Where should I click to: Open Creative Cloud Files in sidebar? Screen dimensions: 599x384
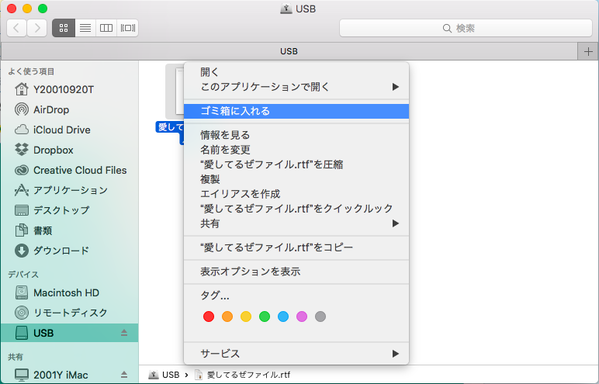click(x=71, y=170)
